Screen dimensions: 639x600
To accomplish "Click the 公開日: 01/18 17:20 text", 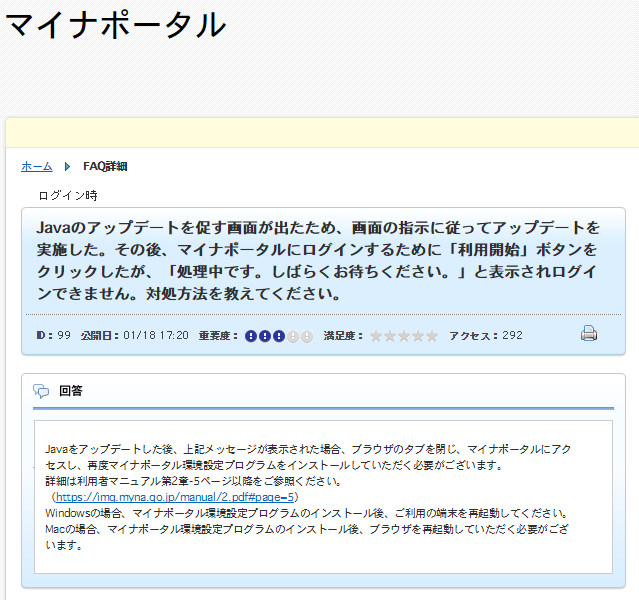I will pyautogui.click(x=134, y=335).
